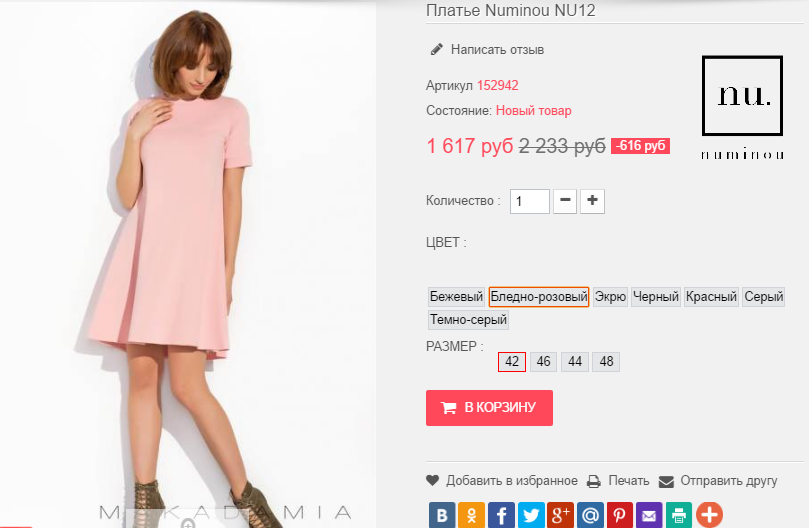The width and height of the screenshot is (809, 528).
Task: Open more sharing options plus icon
Action: (x=709, y=515)
